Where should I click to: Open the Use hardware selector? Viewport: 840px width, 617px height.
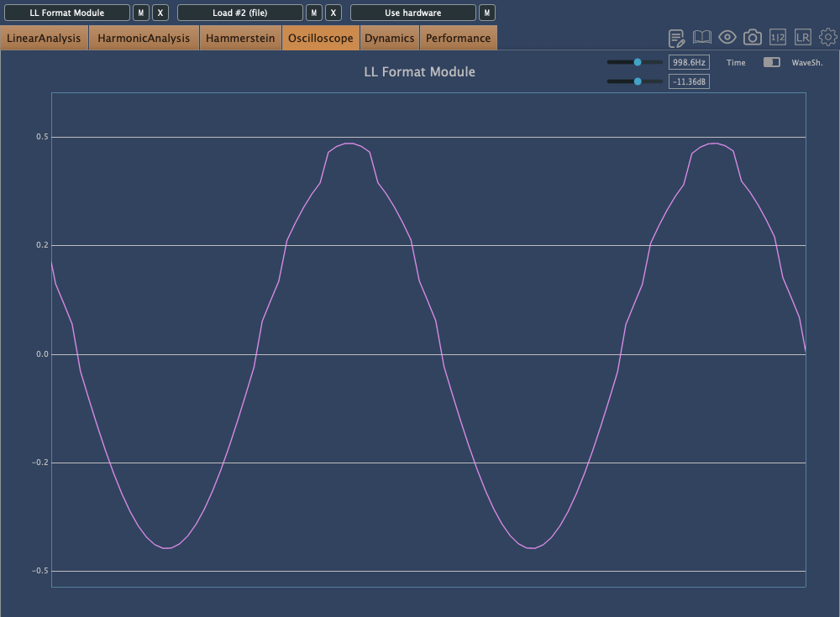413,13
